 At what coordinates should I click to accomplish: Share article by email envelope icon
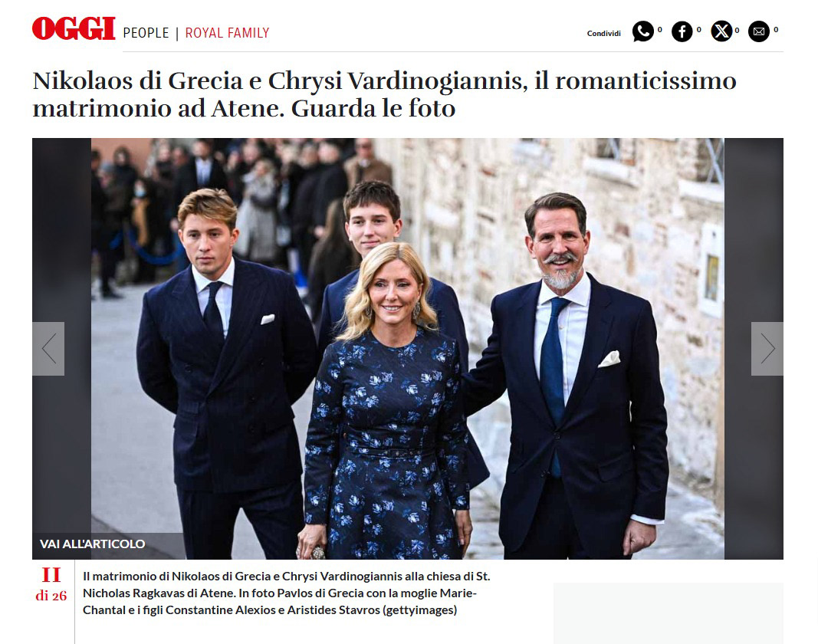tap(759, 31)
